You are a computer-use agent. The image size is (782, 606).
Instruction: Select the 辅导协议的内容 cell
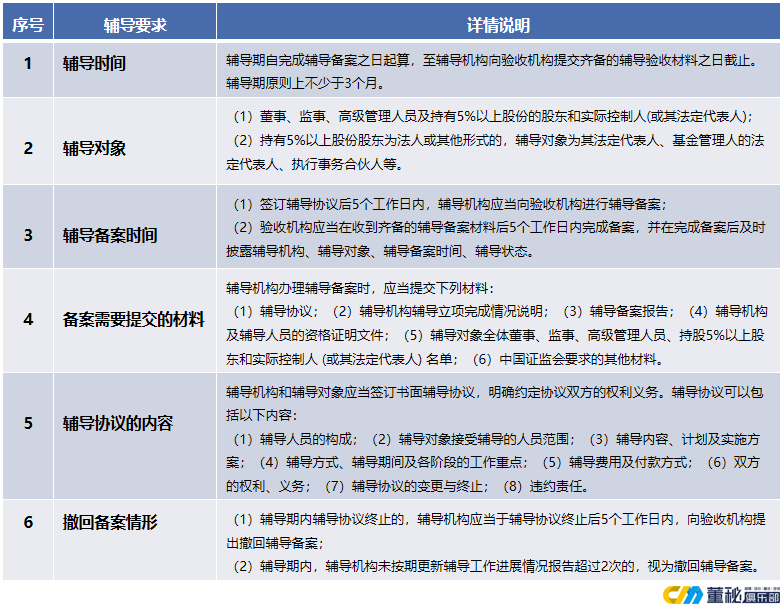(x=135, y=436)
